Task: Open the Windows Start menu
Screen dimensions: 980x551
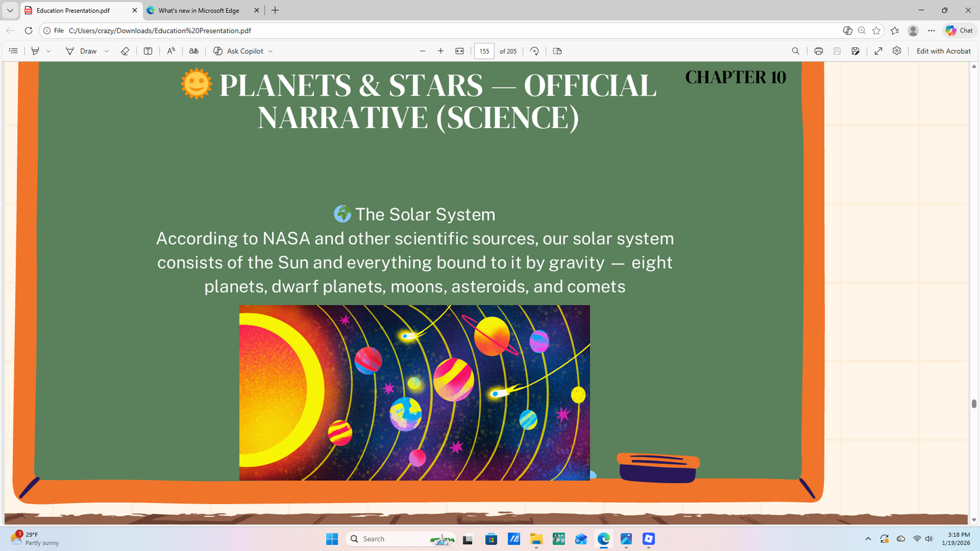Action: coord(332,539)
